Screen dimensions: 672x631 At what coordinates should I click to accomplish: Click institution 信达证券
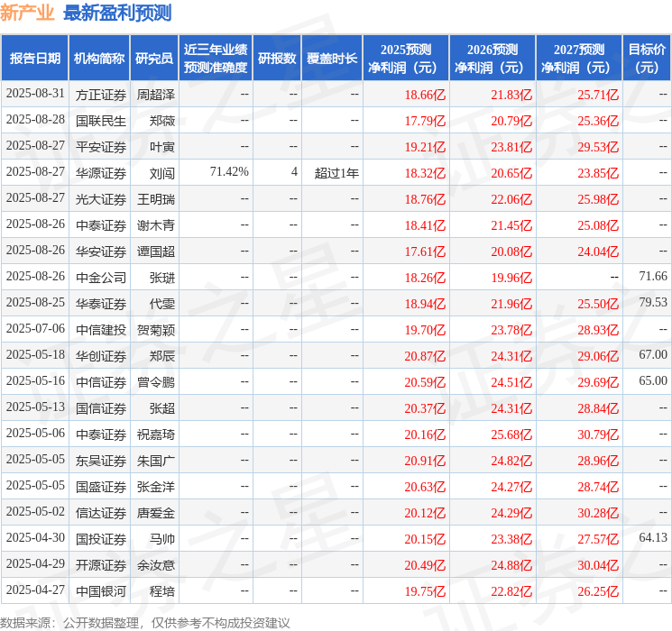coord(101,513)
